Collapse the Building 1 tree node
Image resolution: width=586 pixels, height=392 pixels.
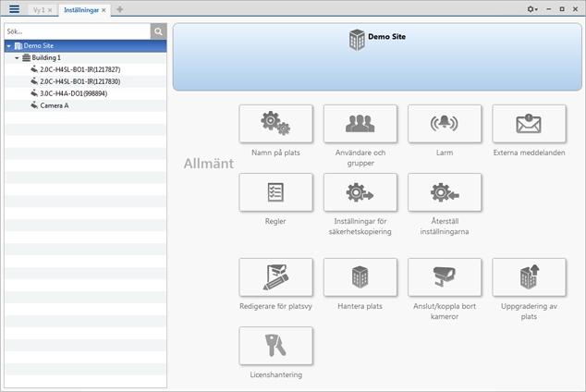(17, 58)
